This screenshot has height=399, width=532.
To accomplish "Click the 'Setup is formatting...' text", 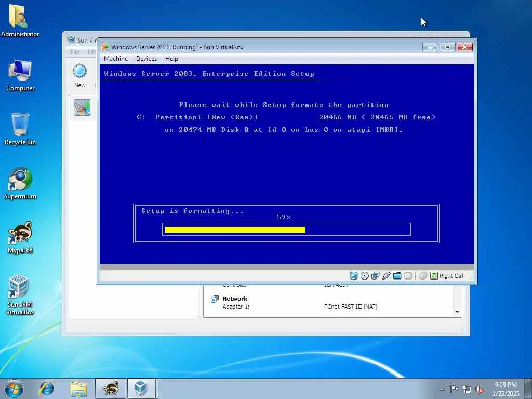I will click(192, 211).
